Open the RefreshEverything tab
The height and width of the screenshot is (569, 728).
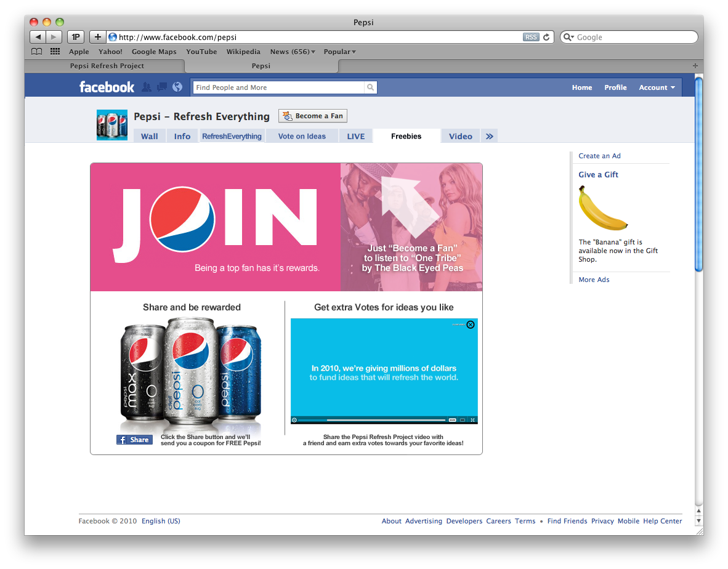coord(232,136)
